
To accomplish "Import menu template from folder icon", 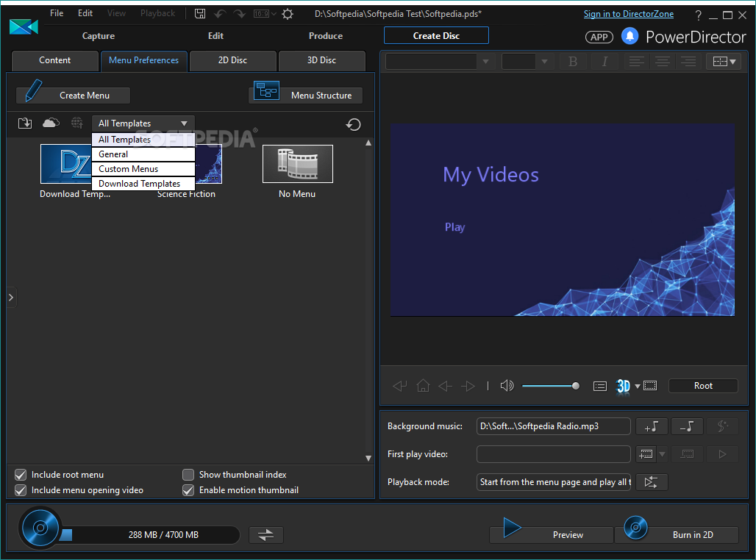I will (25, 123).
